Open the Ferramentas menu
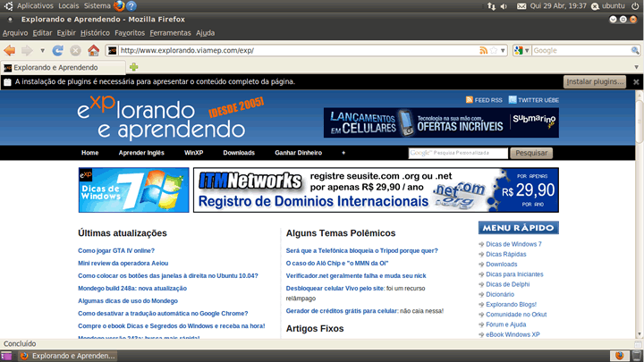 click(170, 33)
